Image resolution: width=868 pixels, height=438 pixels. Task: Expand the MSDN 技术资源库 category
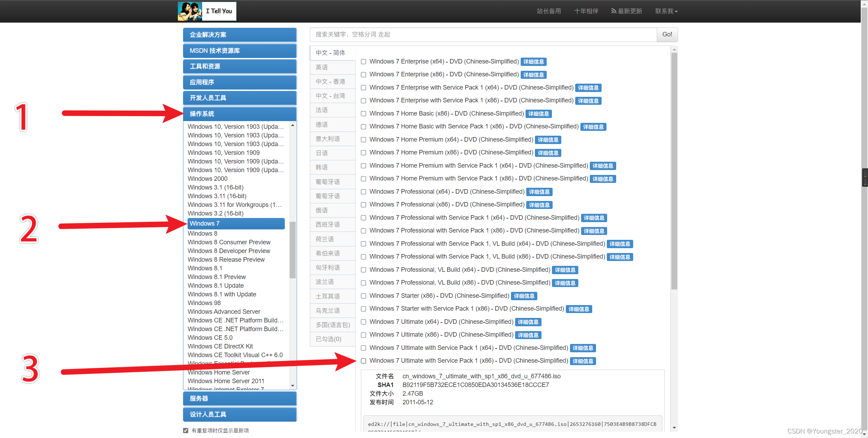pos(240,51)
